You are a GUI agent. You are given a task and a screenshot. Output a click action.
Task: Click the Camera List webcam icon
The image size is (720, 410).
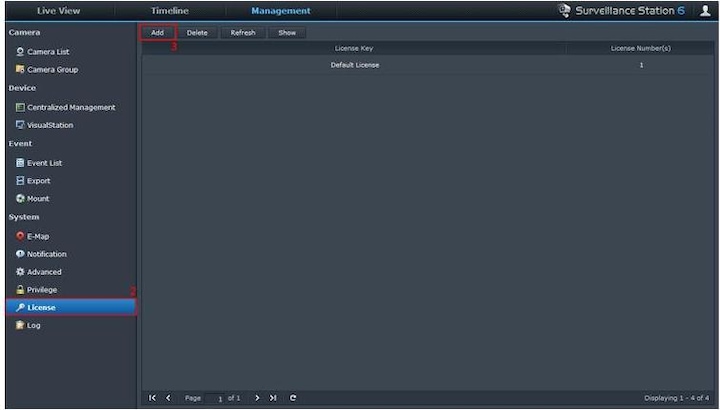[x=20, y=51]
